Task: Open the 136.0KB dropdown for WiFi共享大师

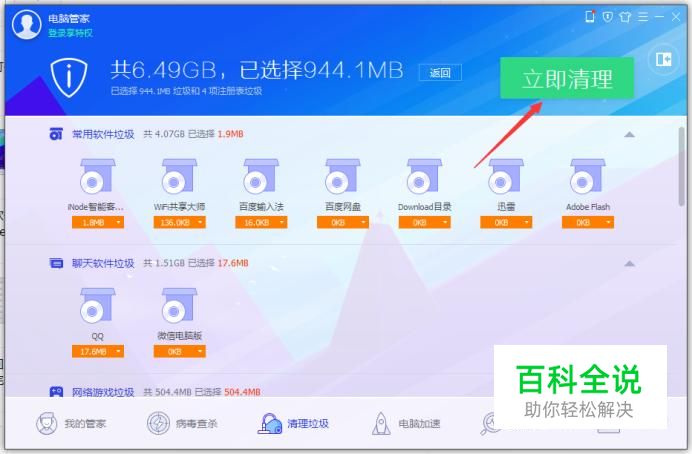Action: click(x=179, y=222)
